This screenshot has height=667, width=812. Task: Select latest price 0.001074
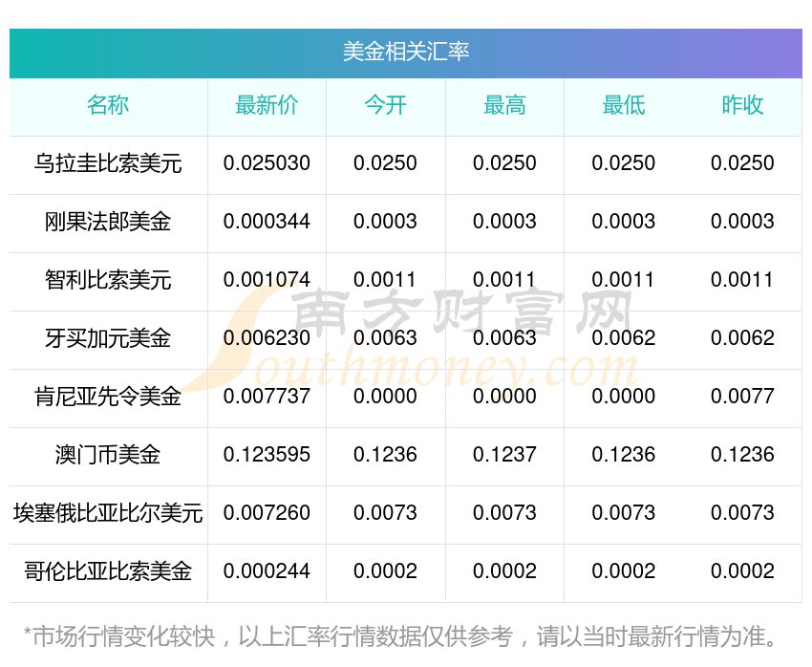tap(267, 280)
